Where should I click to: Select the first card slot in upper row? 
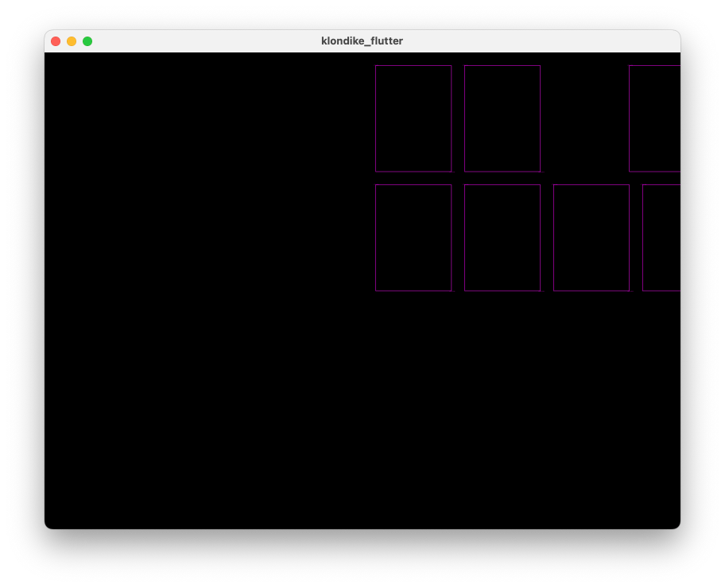(x=413, y=118)
